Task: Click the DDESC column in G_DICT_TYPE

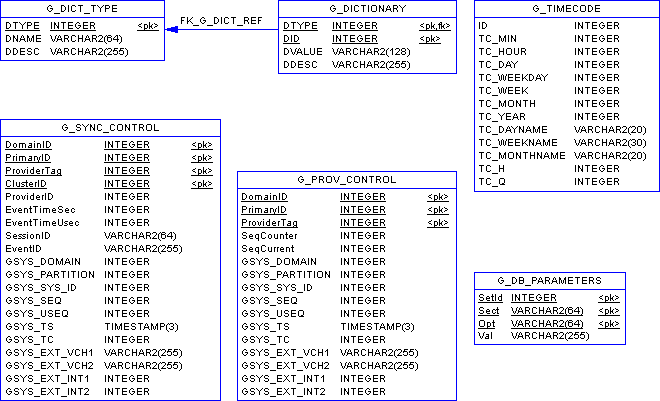Action: [x=22, y=52]
